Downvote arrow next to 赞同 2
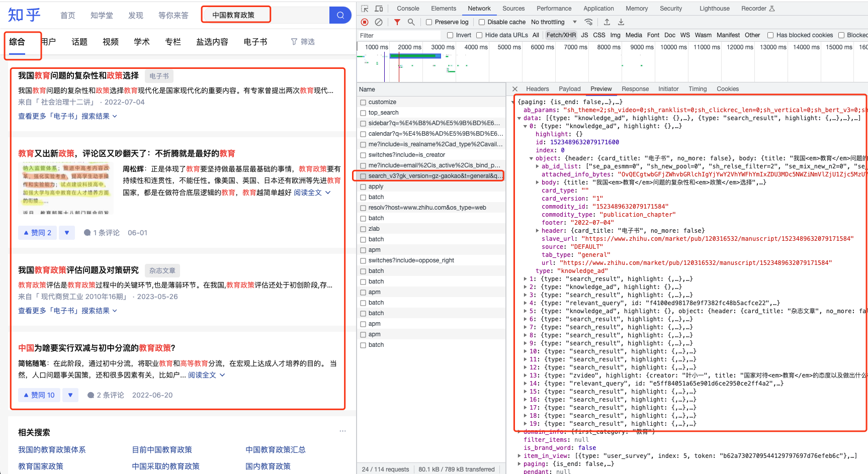The width and height of the screenshot is (868, 474). coord(67,233)
